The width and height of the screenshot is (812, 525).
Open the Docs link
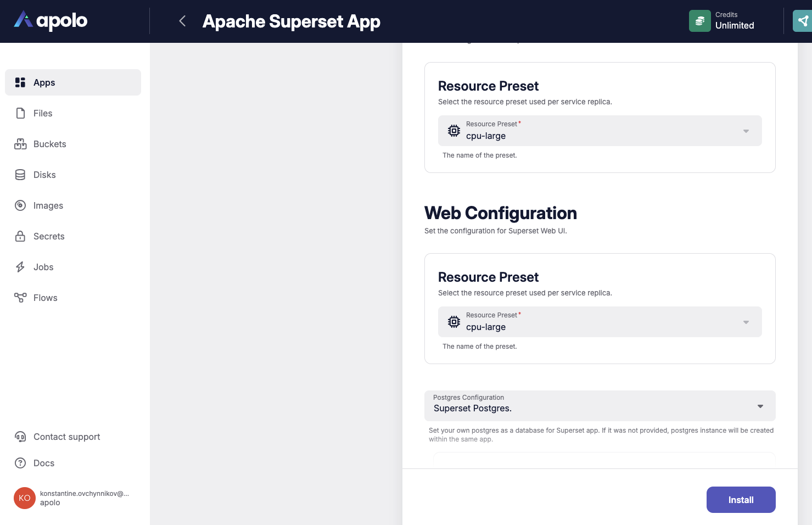(x=44, y=463)
